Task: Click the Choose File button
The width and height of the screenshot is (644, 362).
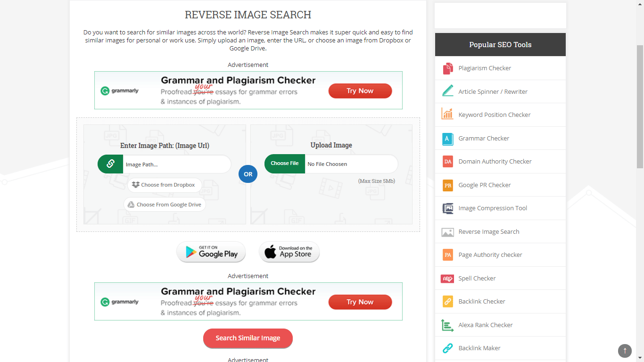Action: tap(284, 164)
